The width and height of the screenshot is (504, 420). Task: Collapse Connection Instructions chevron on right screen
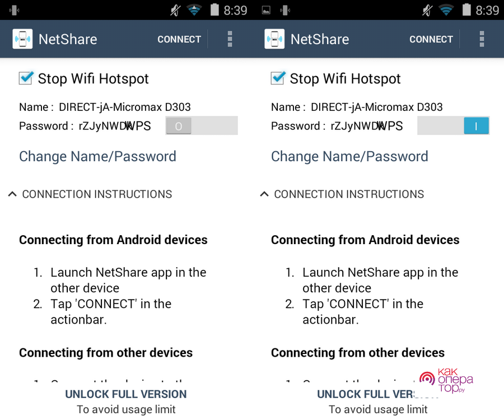264,194
